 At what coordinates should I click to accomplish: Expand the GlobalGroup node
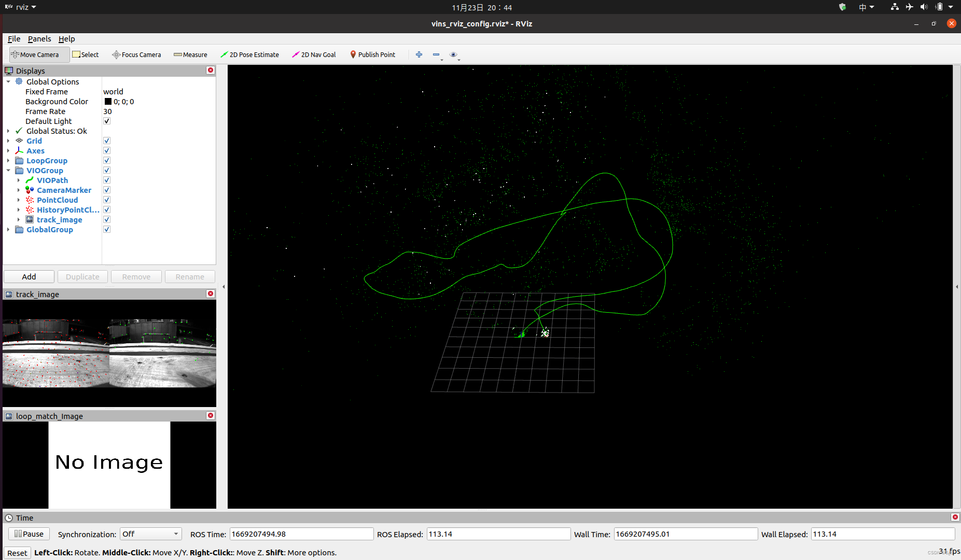(8, 229)
